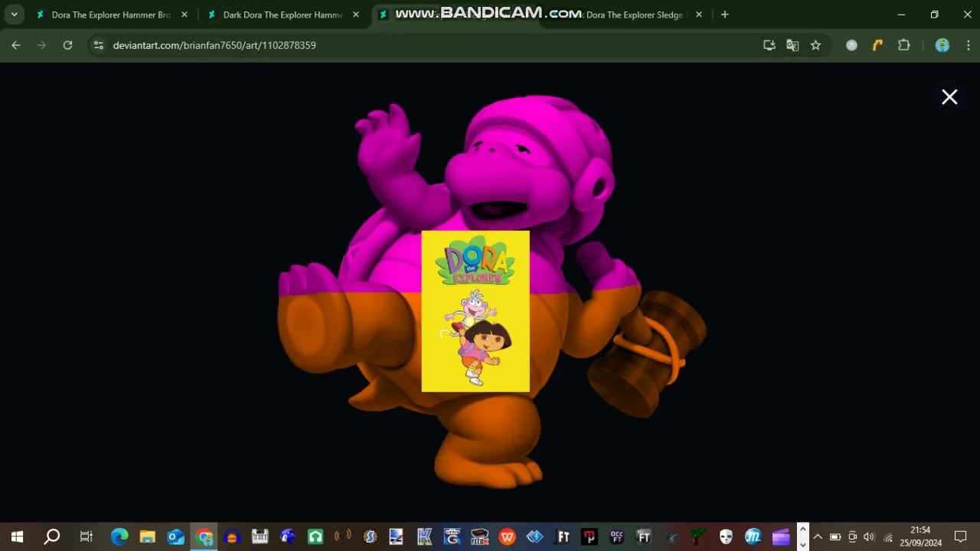Open the Extensions puzzle menu
Image resolution: width=980 pixels, height=551 pixels.
click(x=904, y=45)
